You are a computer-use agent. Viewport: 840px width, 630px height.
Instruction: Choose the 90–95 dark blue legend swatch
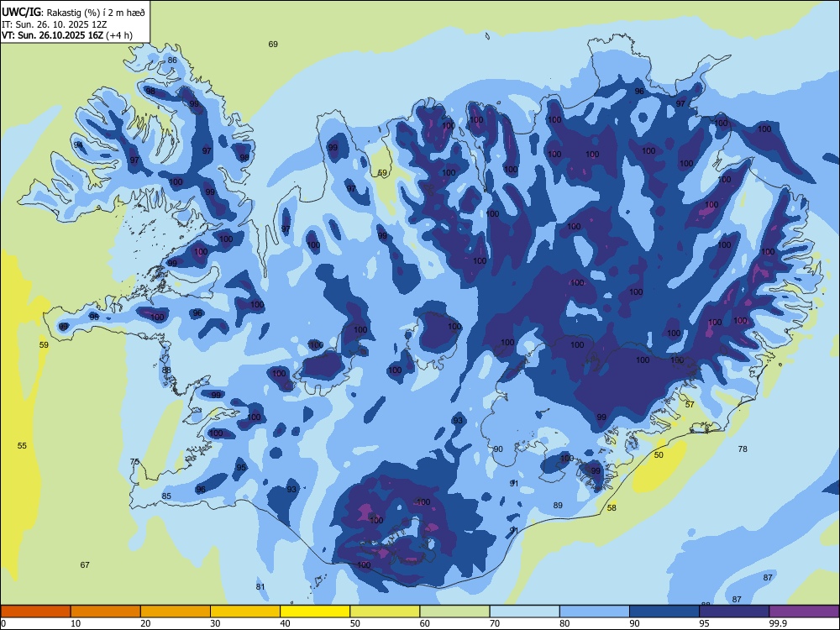pyautogui.click(x=664, y=612)
